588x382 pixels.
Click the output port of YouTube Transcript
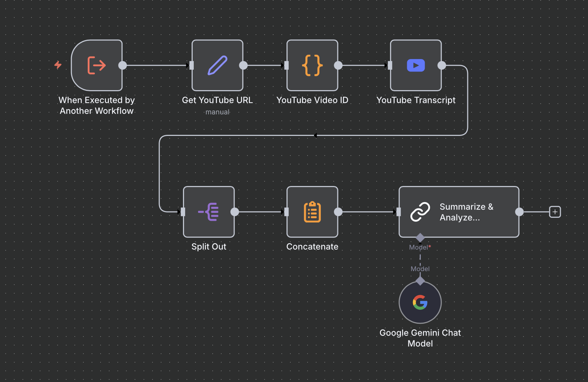click(442, 65)
